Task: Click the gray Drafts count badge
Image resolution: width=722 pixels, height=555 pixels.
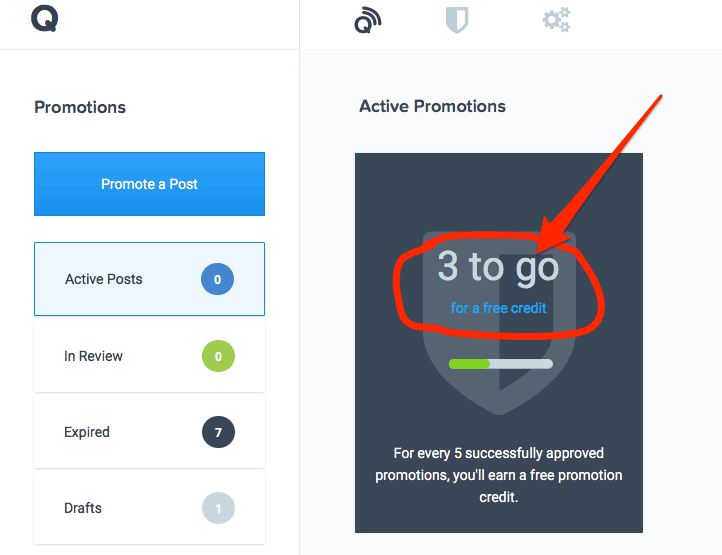Action: coord(218,508)
